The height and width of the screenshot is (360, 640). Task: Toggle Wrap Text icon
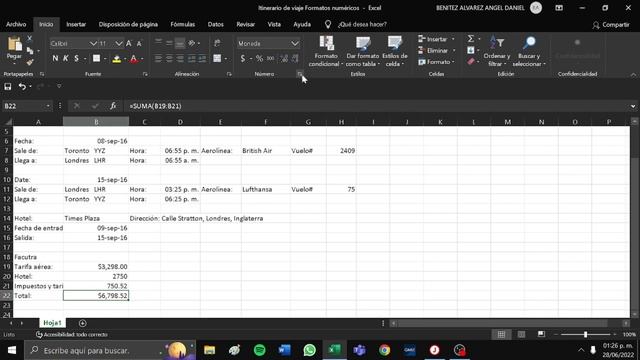(x=217, y=43)
